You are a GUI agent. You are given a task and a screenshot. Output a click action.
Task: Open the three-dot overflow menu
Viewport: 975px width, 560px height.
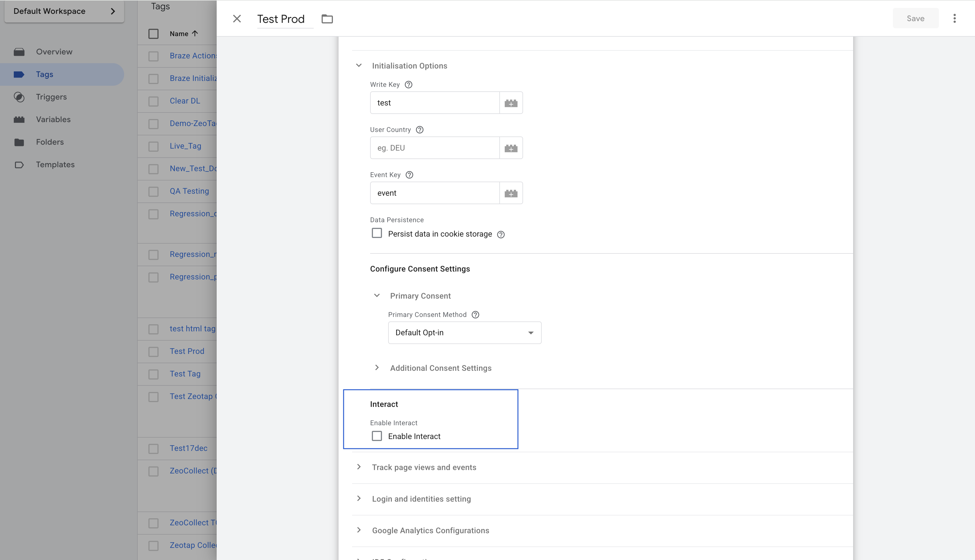[954, 18]
